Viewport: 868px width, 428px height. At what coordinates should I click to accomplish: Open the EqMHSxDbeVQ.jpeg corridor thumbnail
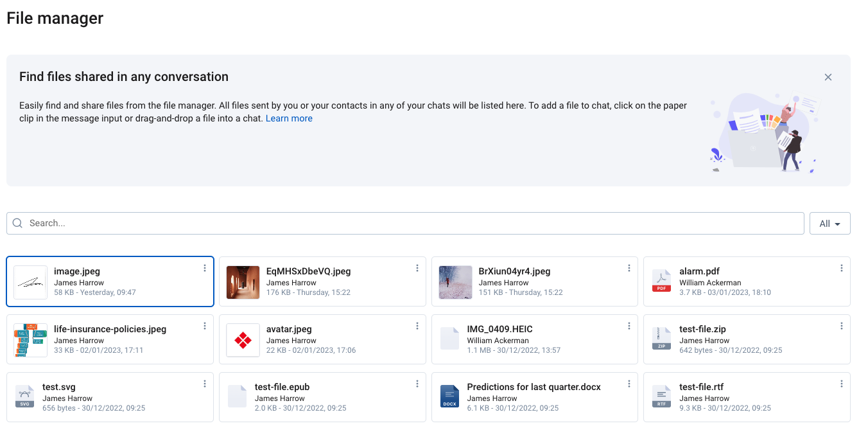243,283
